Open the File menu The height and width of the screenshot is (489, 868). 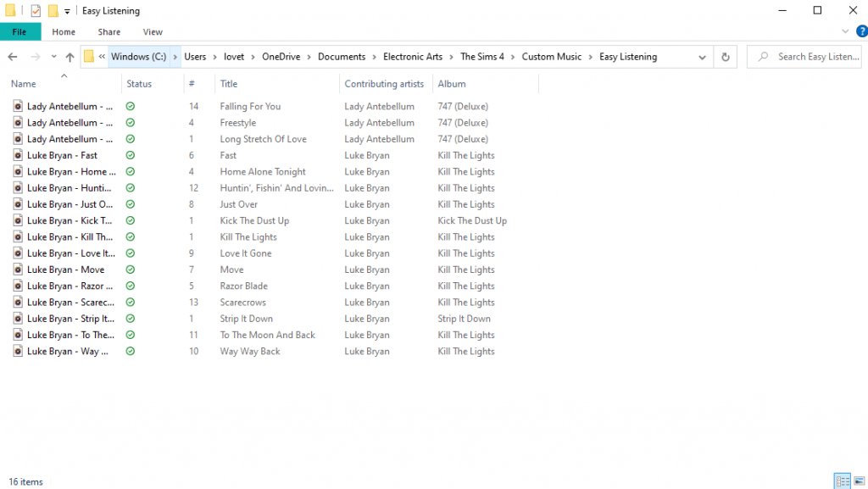[x=20, y=32]
